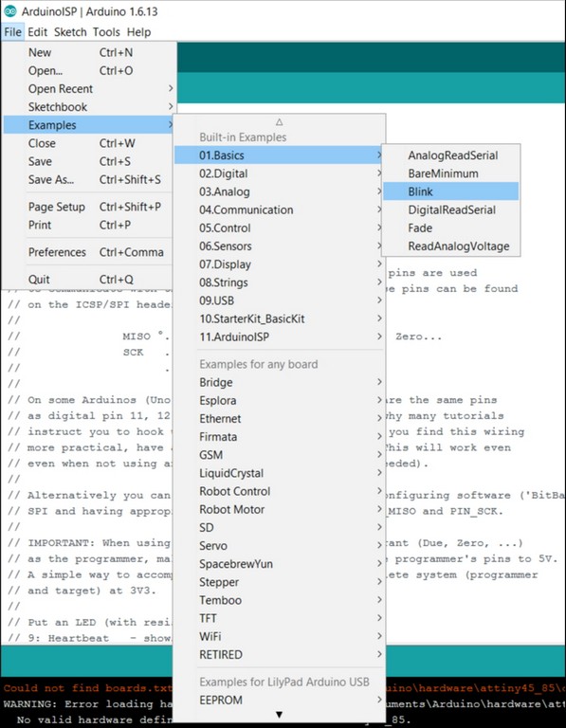This screenshot has height=728, width=566.
Task: Click 'WARNING: Error loading' console line
Action: click(88, 704)
